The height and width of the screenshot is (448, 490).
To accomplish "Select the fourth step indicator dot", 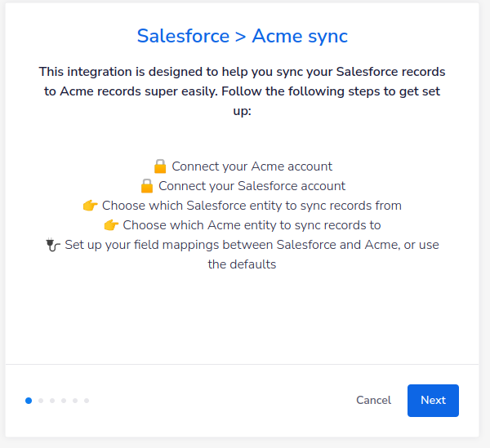I will point(64,401).
